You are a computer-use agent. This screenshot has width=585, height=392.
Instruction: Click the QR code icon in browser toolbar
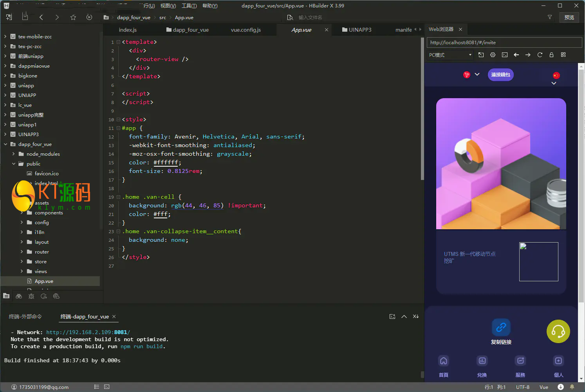(563, 55)
